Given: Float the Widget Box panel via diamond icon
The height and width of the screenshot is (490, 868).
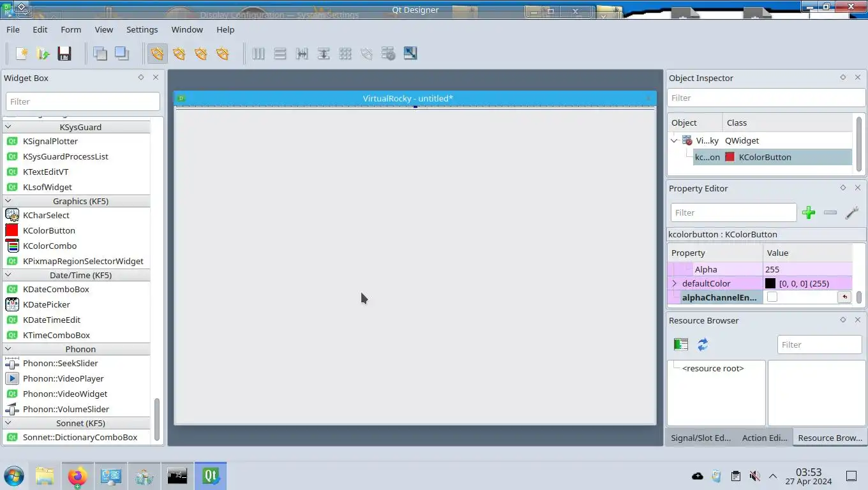Looking at the screenshot, I should pyautogui.click(x=141, y=77).
